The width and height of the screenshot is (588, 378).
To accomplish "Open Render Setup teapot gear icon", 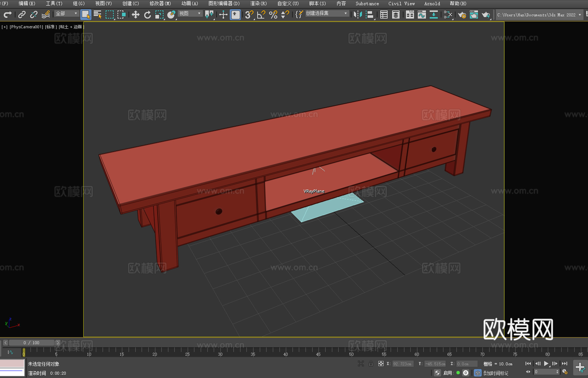I will tap(462, 14).
